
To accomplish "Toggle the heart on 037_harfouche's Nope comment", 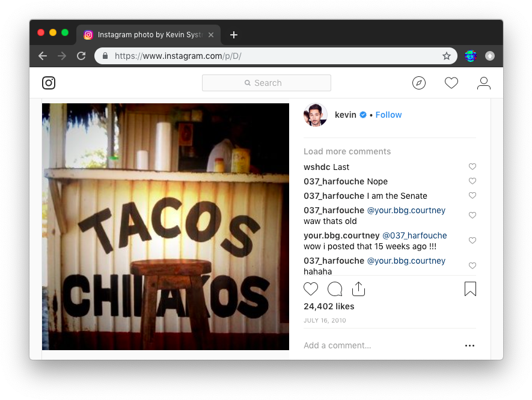I will point(472,181).
